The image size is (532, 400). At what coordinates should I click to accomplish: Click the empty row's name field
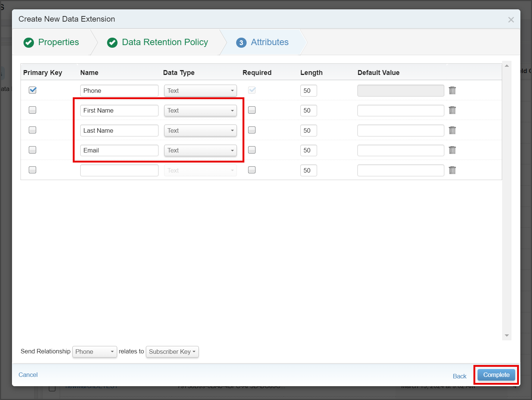click(x=119, y=170)
